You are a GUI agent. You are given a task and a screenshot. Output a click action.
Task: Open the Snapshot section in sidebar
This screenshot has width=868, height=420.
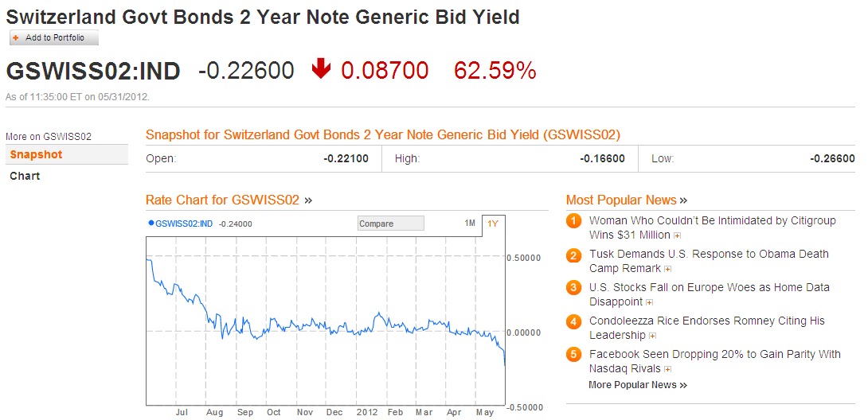coord(36,154)
